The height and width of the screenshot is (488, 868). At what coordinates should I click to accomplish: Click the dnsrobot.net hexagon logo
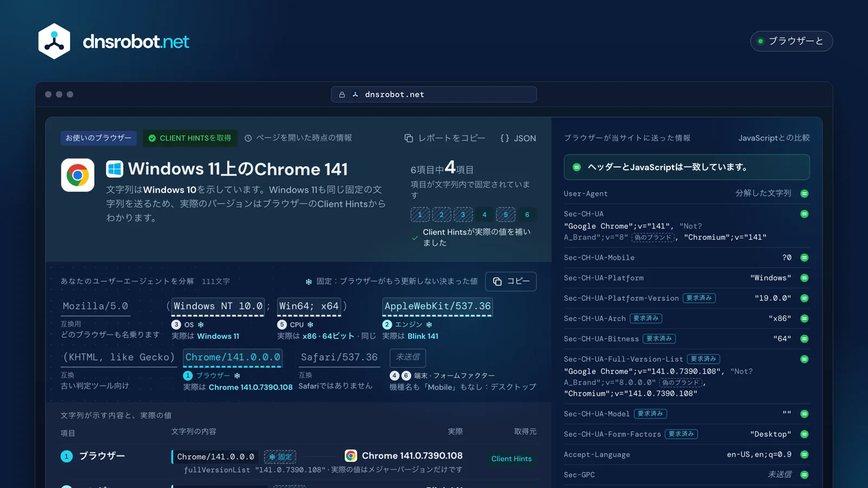pos(54,41)
